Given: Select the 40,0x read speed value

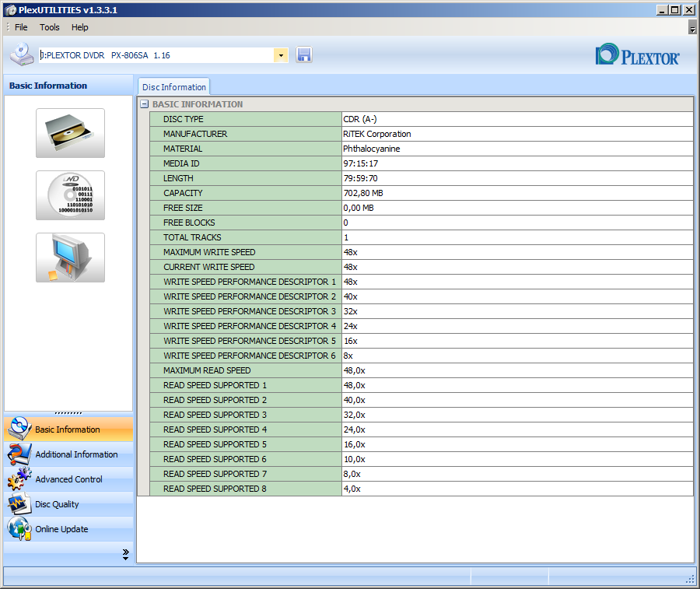Looking at the screenshot, I should (x=355, y=400).
